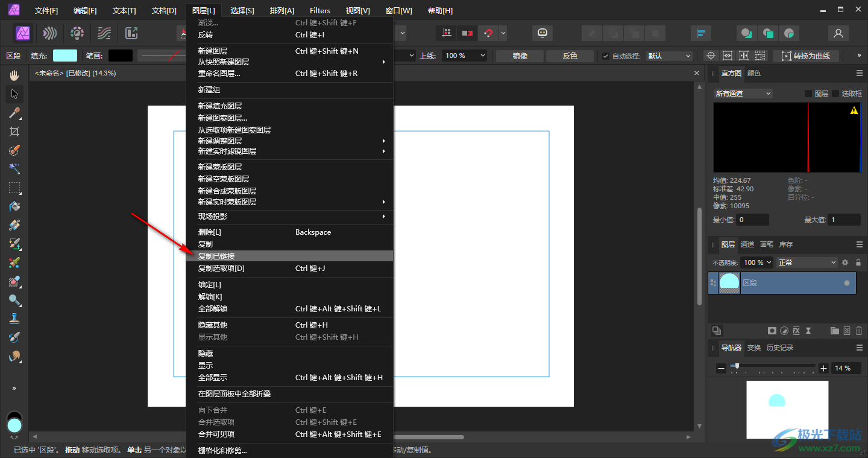The height and width of the screenshot is (458, 868).
Task: Select the hand (view) tool
Action: click(14, 75)
